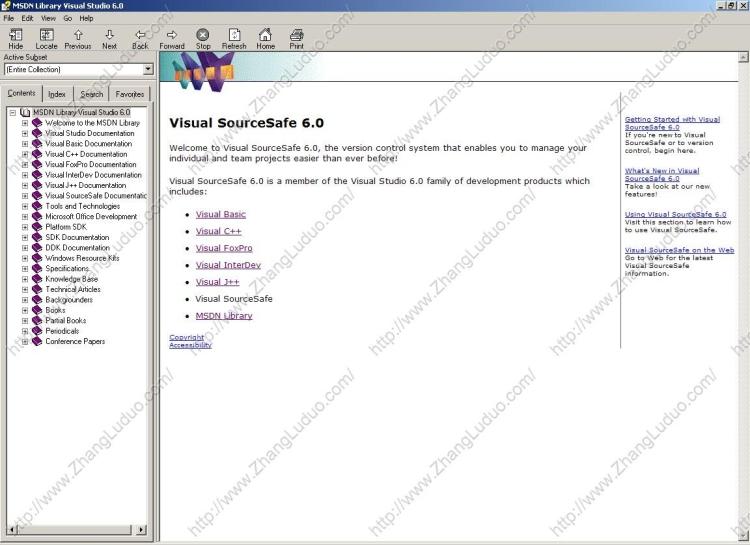Click book icon for Periodicals

click(x=37, y=331)
